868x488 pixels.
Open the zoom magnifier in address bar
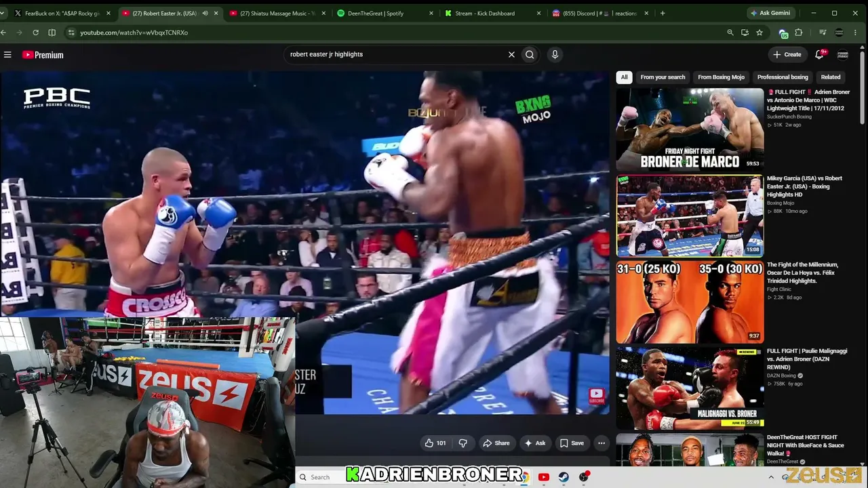click(x=730, y=33)
